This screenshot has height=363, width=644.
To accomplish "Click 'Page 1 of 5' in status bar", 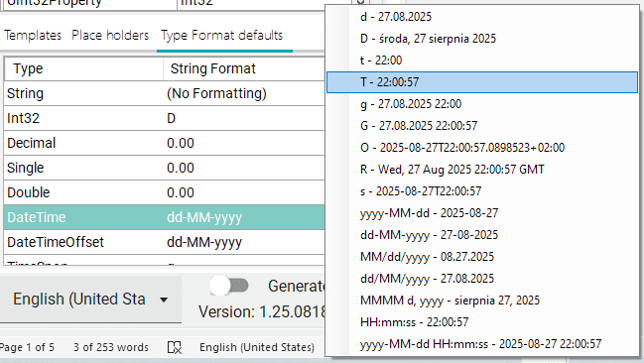I will tap(27, 347).
